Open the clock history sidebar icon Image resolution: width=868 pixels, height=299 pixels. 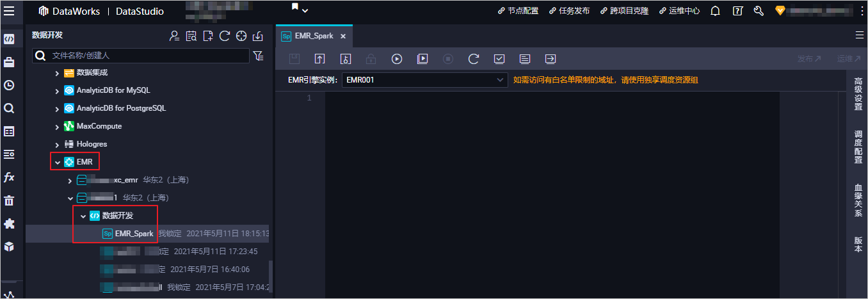click(x=9, y=85)
